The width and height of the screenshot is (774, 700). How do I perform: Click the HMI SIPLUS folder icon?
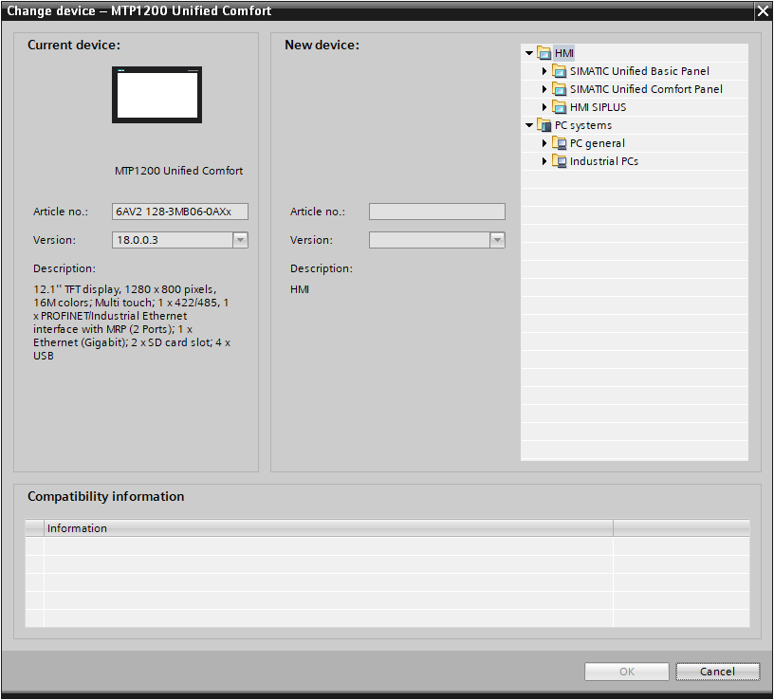560,107
